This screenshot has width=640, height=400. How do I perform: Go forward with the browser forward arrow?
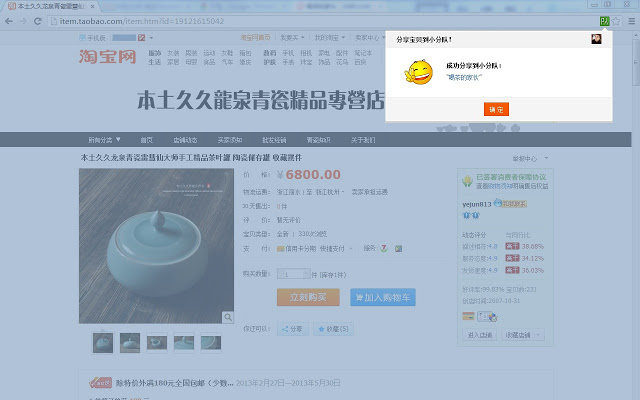tap(23, 21)
